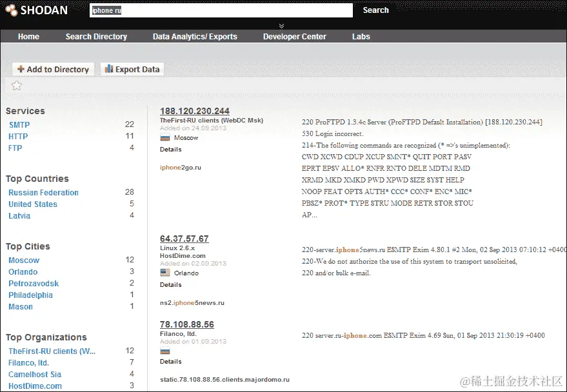
Task: Click 'Linux 2.6.x' text
Action: (x=177, y=248)
